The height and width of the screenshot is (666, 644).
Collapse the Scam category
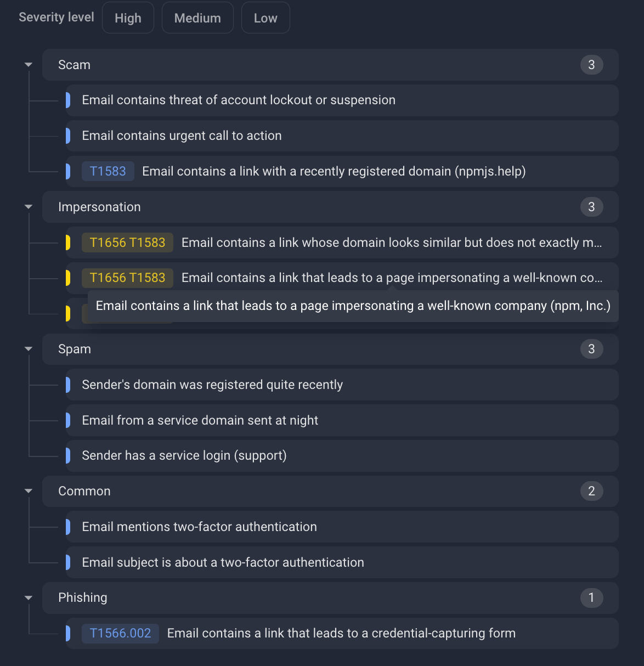click(28, 64)
